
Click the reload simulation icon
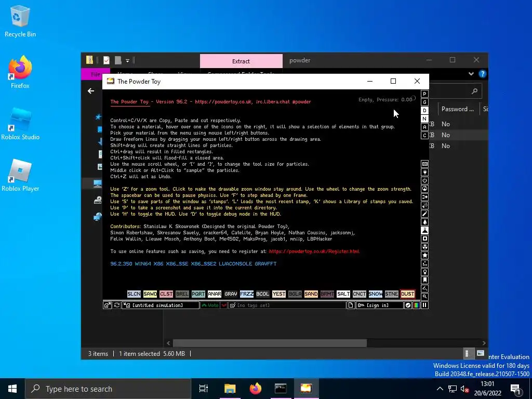(x=117, y=305)
